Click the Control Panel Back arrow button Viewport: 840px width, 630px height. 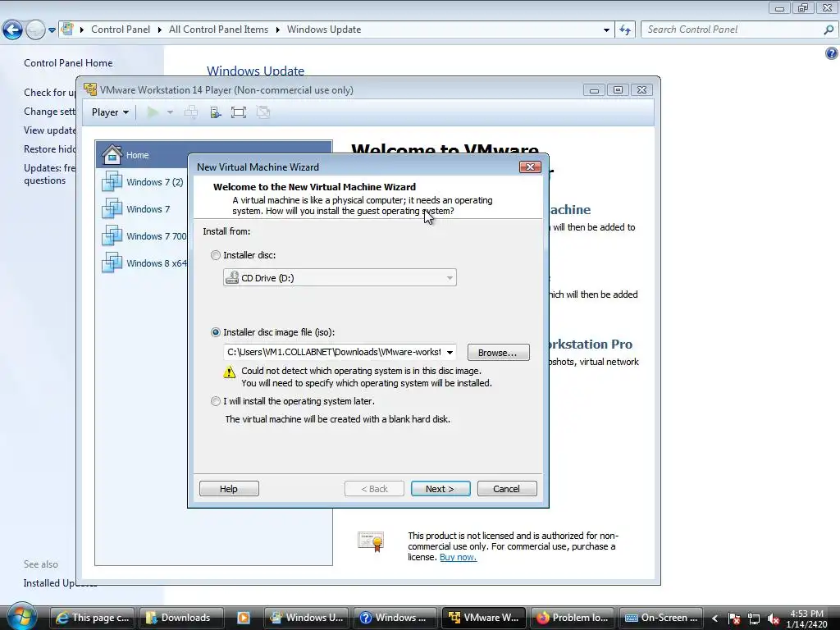click(x=12, y=30)
